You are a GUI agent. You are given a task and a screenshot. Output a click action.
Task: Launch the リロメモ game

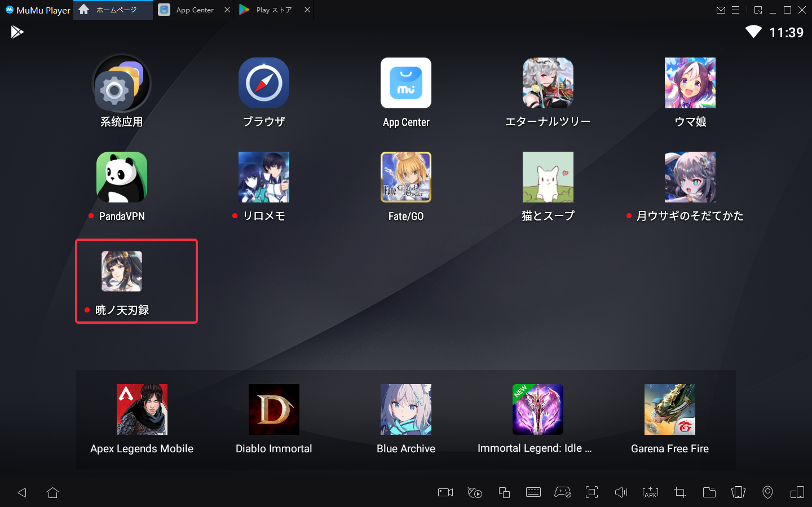[x=264, y=177]
